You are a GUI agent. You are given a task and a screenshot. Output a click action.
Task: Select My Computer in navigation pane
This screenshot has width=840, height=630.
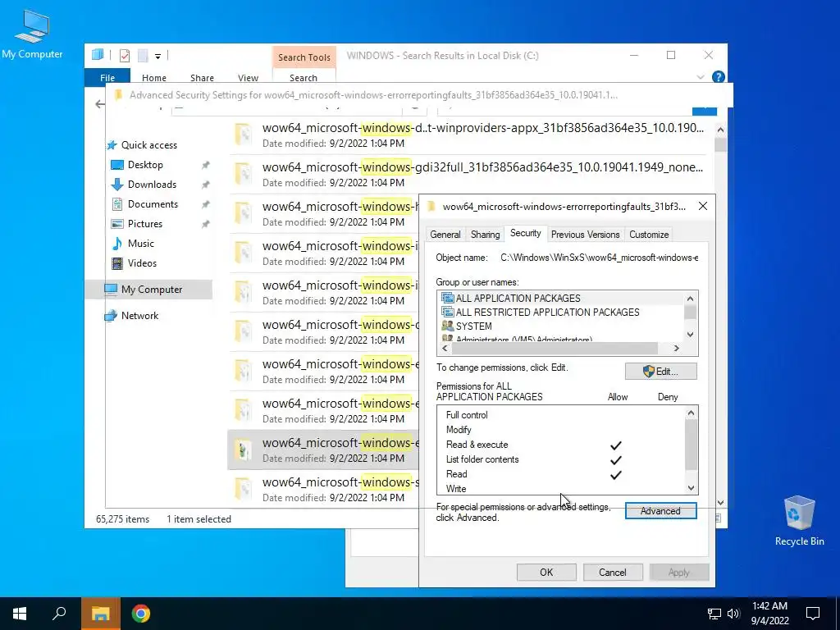pos(148,290)
